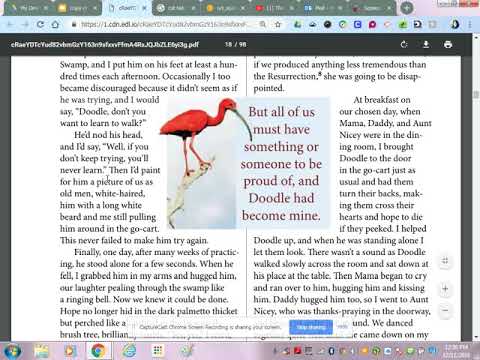This screenshot has height=360, width=480.
Task: Click the blue Stop sharing button
Action: (311, 327)
